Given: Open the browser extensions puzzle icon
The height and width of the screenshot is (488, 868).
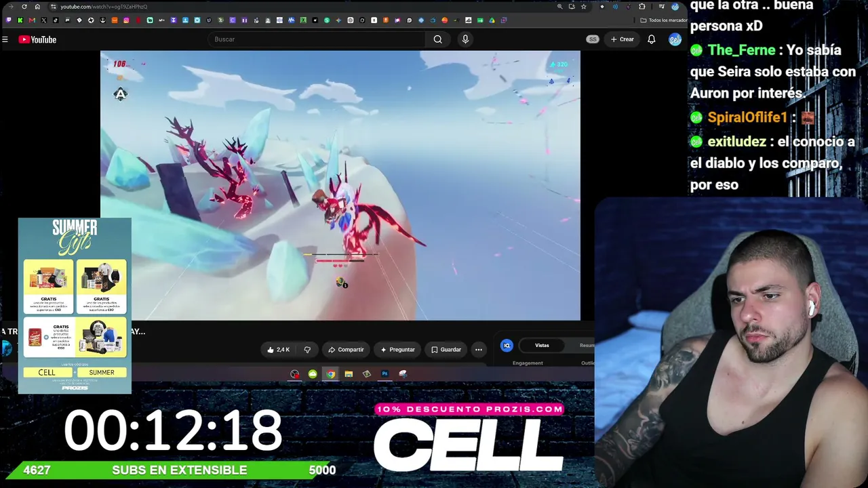Looking at the screenshot, I should coord(642,7).
